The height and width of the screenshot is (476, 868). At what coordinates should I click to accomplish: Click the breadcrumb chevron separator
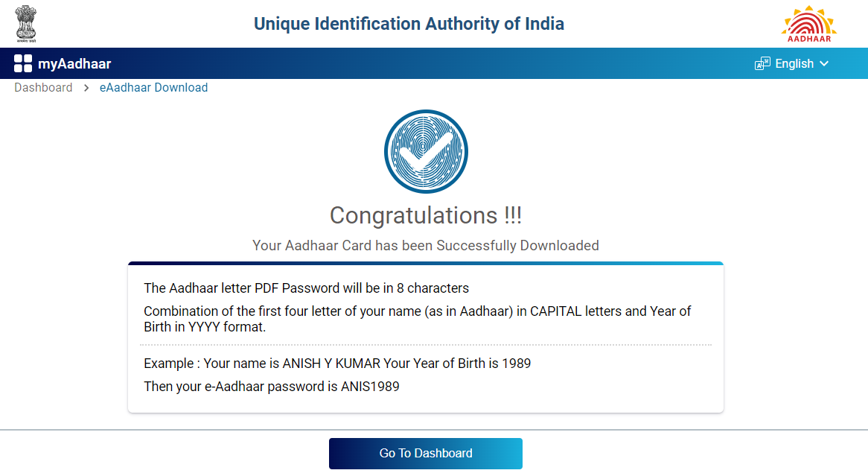[x=84, y=87]
